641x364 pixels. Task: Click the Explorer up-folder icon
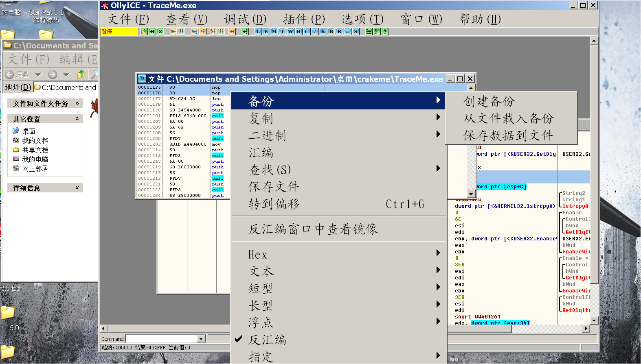pyautogui.click(x=81, y=74)
